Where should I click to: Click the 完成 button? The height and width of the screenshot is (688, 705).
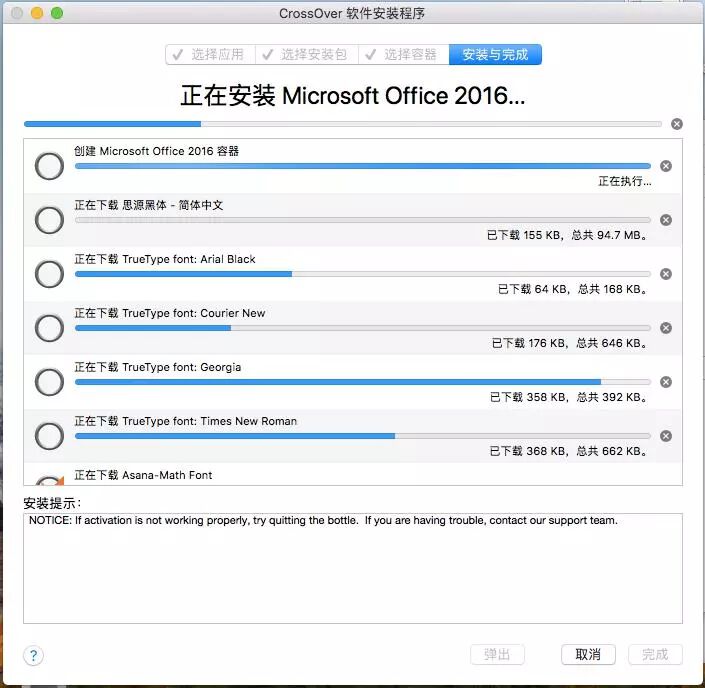click(x=655, y=654)
